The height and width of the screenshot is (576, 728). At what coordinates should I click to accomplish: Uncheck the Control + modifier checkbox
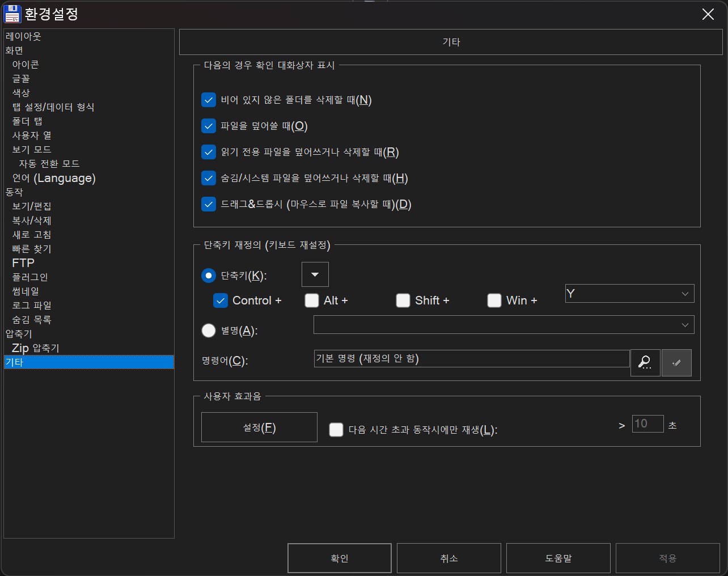point(221,300)
